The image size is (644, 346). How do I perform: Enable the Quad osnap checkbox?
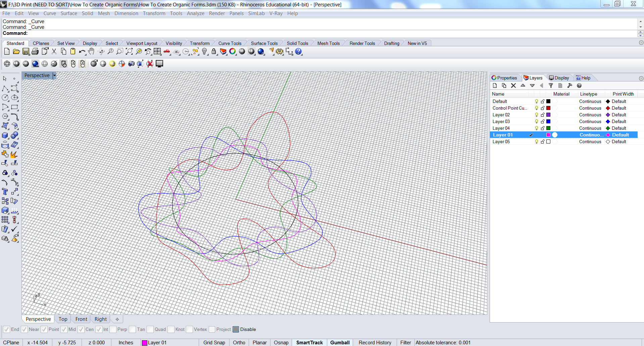tap(150, 330)
